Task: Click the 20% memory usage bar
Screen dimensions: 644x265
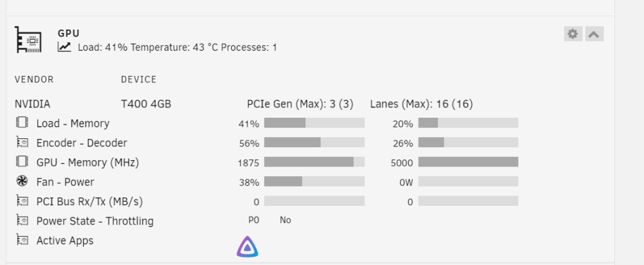Action: (x=468, y=123)
